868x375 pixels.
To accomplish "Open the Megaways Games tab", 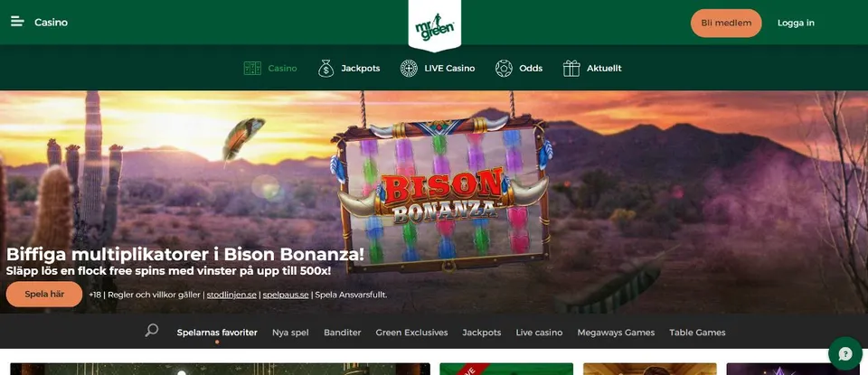I will click(616, 333).
